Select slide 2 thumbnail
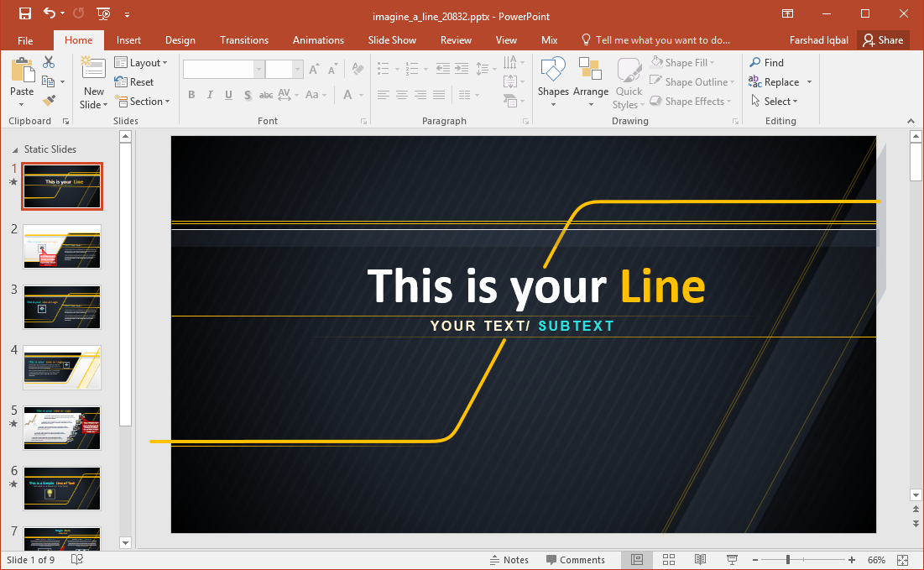The width and height of the screenshot is (924, 570). (62, 247)
